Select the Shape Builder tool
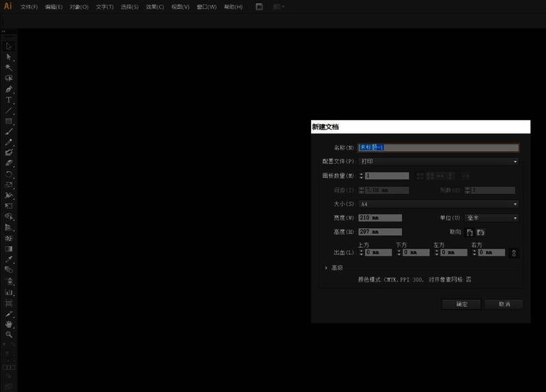Screen dimensions: 546x392 9,217
